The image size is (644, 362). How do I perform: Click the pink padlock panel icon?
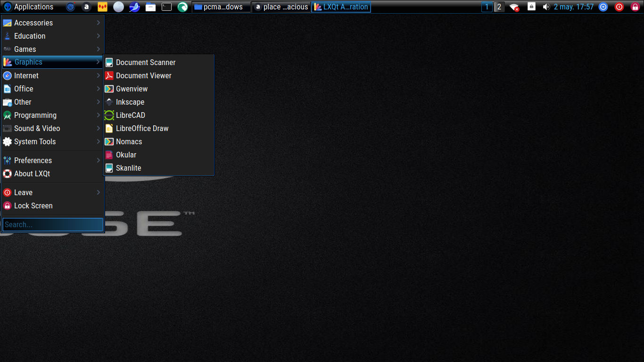(x=635, y=7)
